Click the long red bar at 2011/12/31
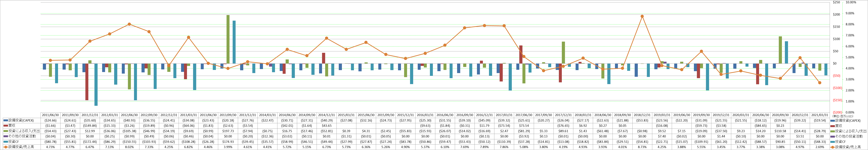This screenshot has height=150, width=868. click(87, 82)
